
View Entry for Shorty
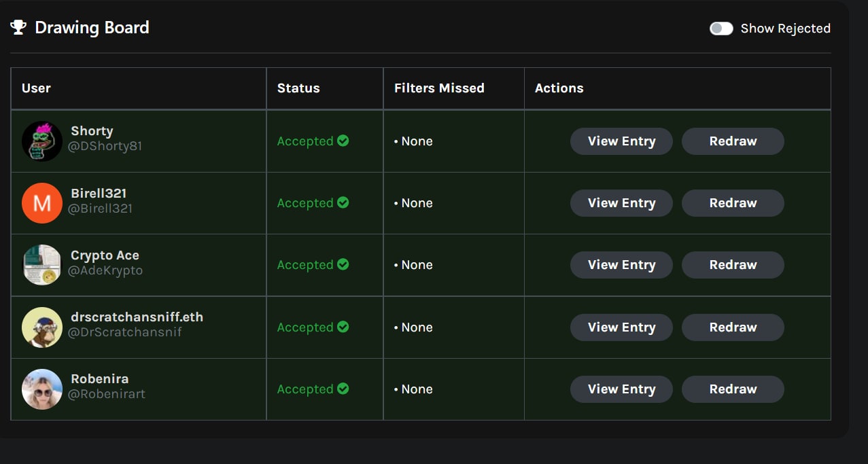pos(621,141)
